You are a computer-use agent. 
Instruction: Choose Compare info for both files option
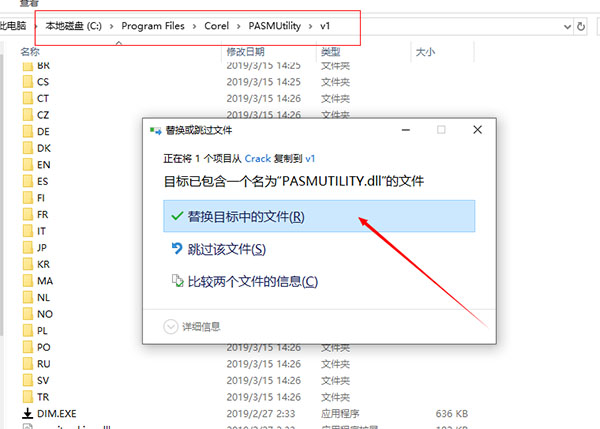click(x=245, y=282)
